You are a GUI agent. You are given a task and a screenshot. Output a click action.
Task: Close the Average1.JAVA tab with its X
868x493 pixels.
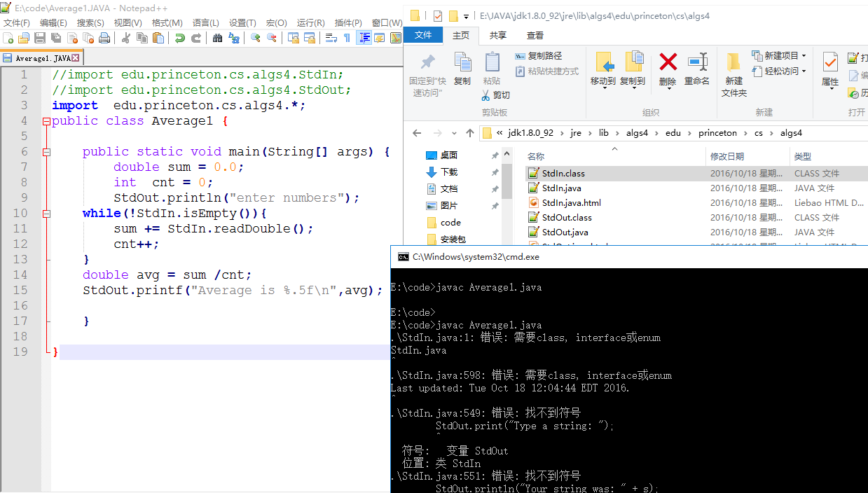76,58
